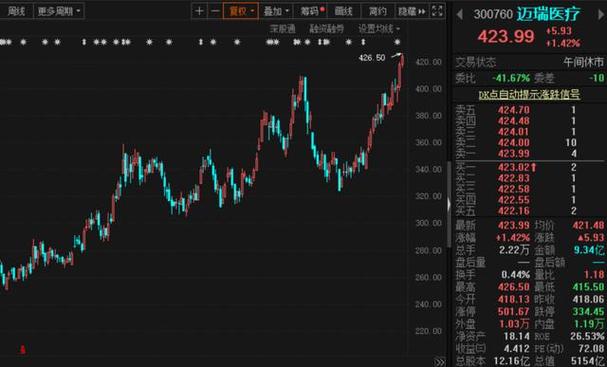Click the double-chevron icon below the price axis
Viewport: 607px width, 367px height.
pyautogui.click(x=439, y=362)
